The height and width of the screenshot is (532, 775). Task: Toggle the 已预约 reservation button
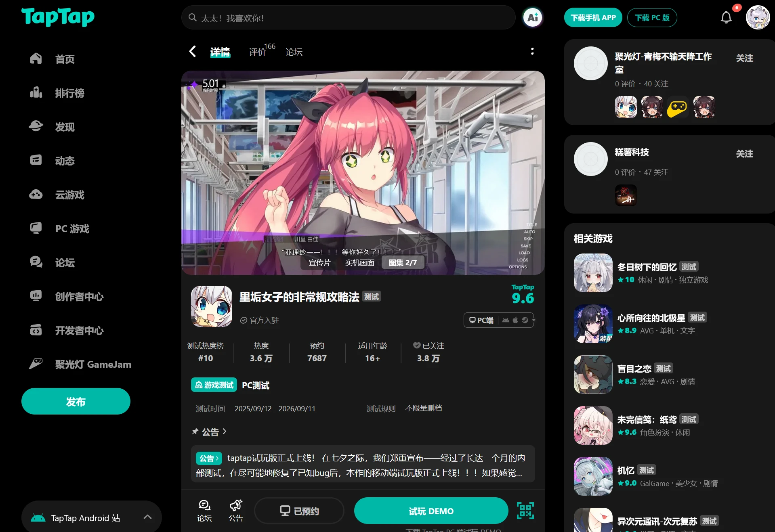click(299, 511)
